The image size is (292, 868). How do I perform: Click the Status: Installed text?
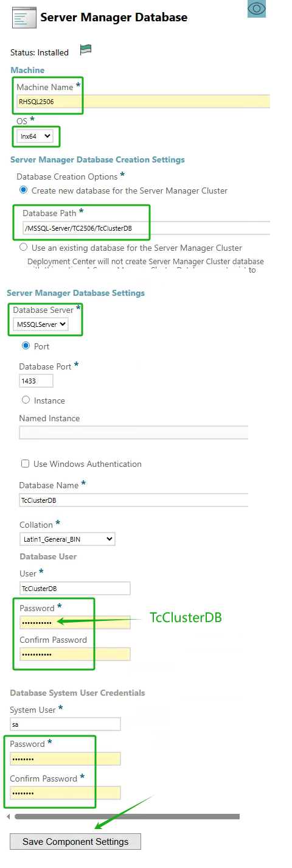(x=40, y=52)
